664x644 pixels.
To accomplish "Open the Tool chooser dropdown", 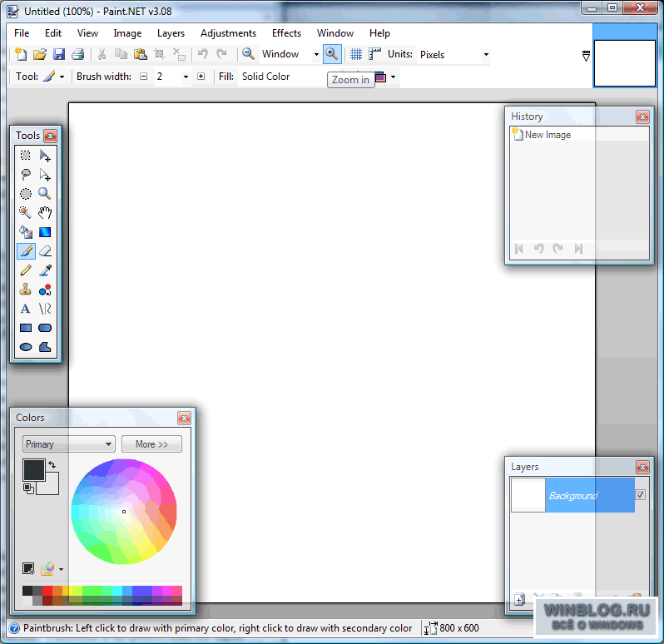I will click(x=62, y=77).
